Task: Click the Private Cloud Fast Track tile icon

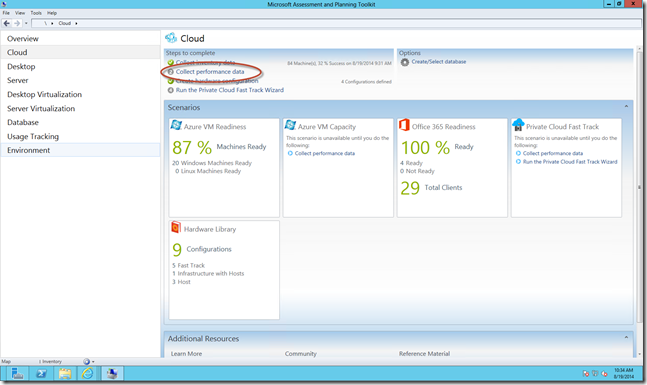Action: tap(518, 125)
